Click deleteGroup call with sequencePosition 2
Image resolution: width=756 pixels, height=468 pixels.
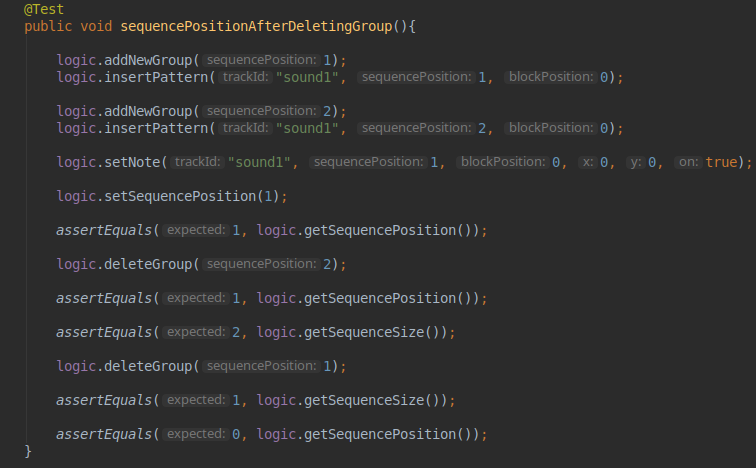pos(148,264)
